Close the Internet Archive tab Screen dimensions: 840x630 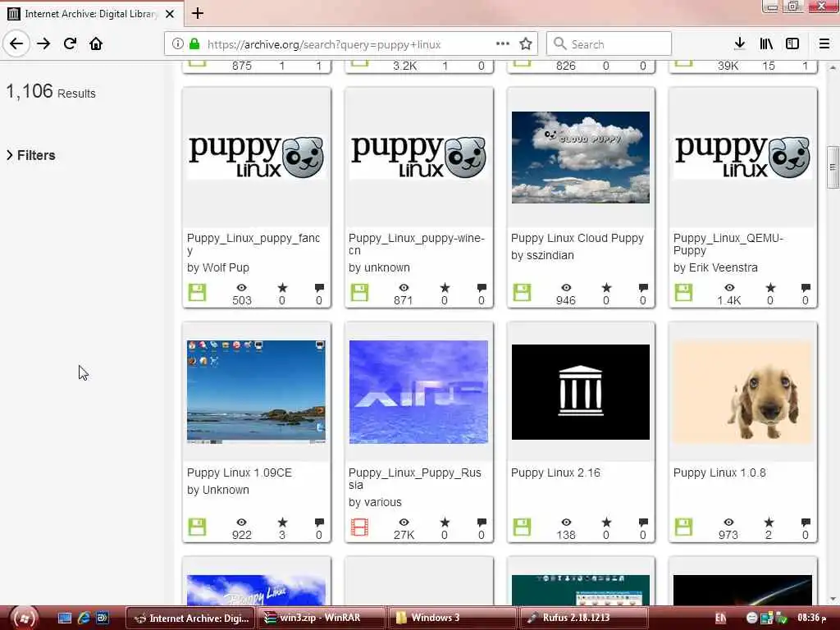click(x=170, y=14)
